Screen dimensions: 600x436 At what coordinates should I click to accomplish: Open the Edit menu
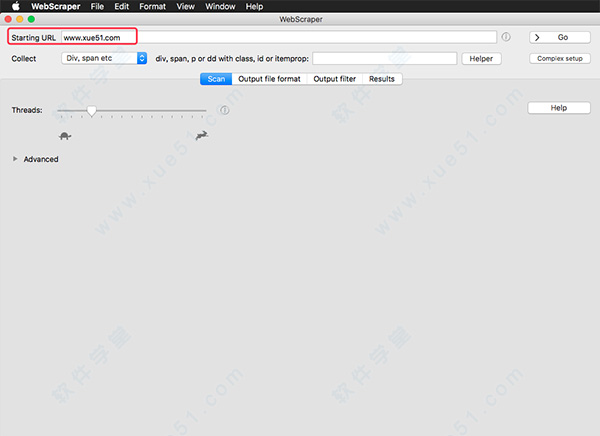click(122, 6)
